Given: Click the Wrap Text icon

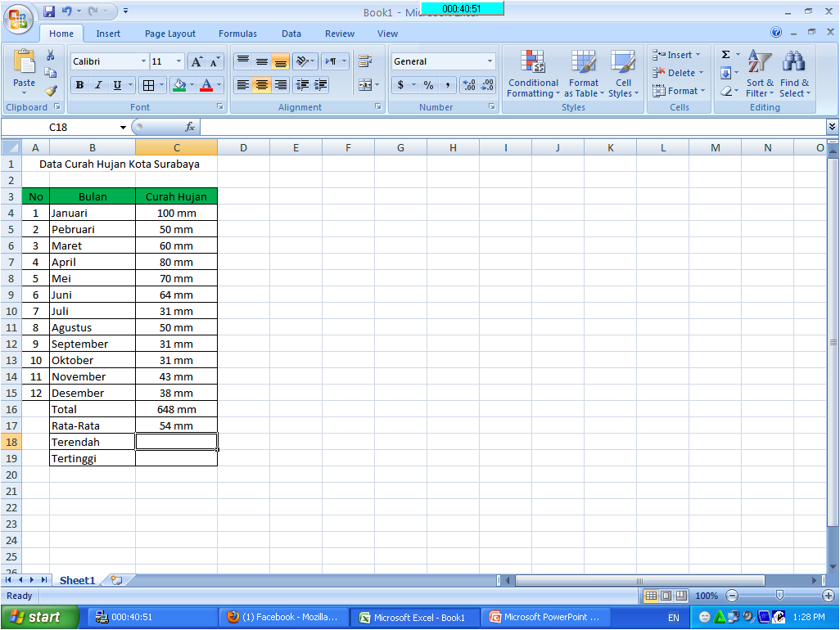Looking at the screenshot, I should [365, 61].
